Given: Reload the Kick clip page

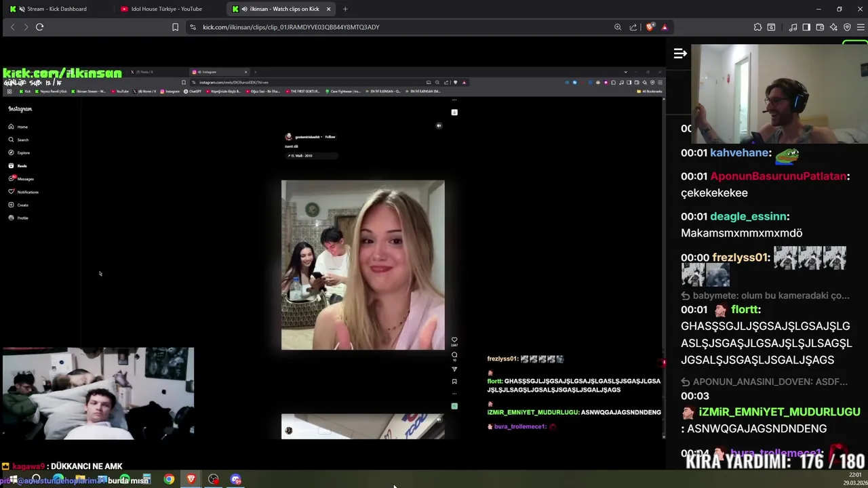Looking at the screenshot, I should [x=39, y=27].
